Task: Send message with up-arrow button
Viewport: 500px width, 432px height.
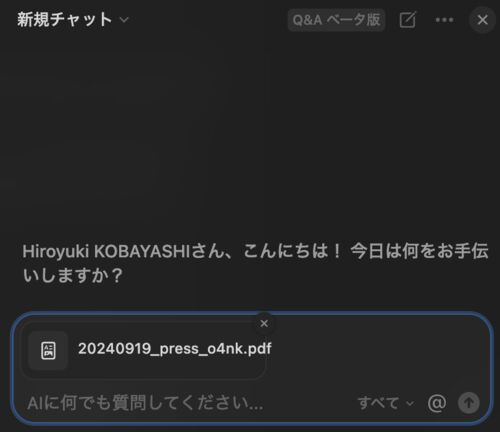Action: (469, 403)
